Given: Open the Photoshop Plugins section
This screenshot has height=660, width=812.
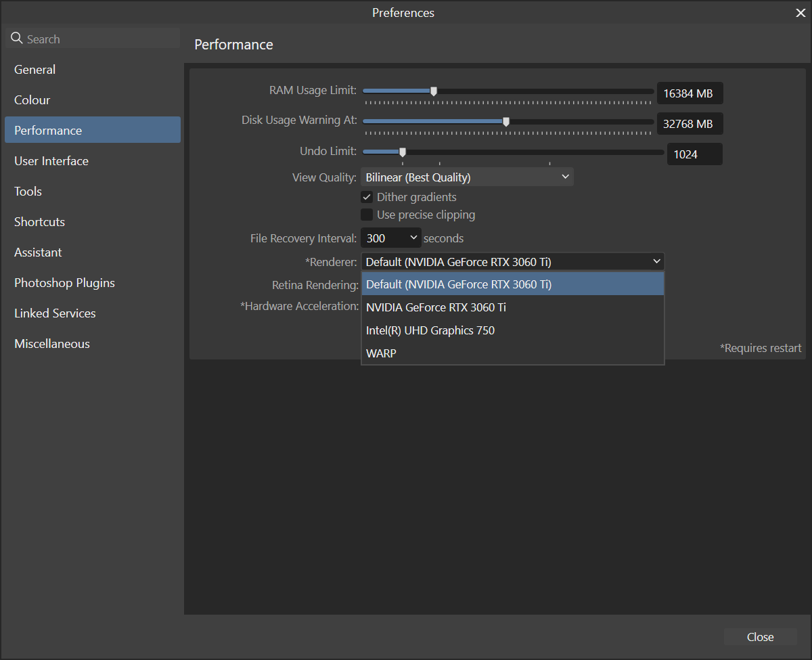Looking at the screenshot, I should [x=64, y=282].
